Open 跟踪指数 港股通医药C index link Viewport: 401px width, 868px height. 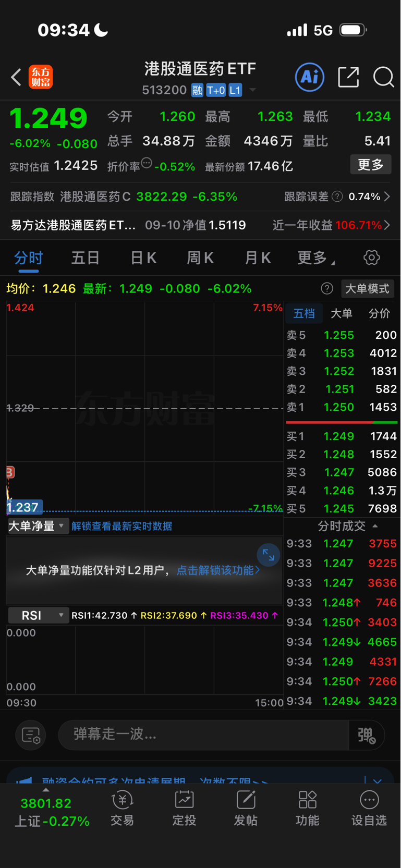tap(124, 197)
